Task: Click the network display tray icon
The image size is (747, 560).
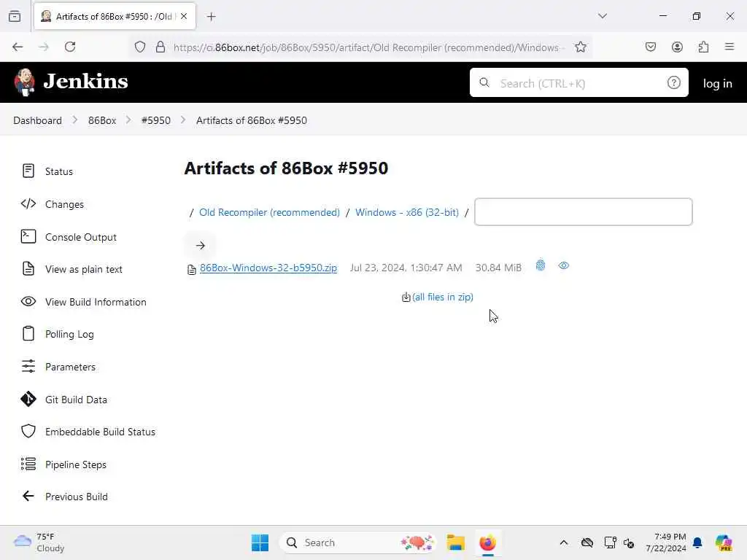Action: [x=610, y=542]
